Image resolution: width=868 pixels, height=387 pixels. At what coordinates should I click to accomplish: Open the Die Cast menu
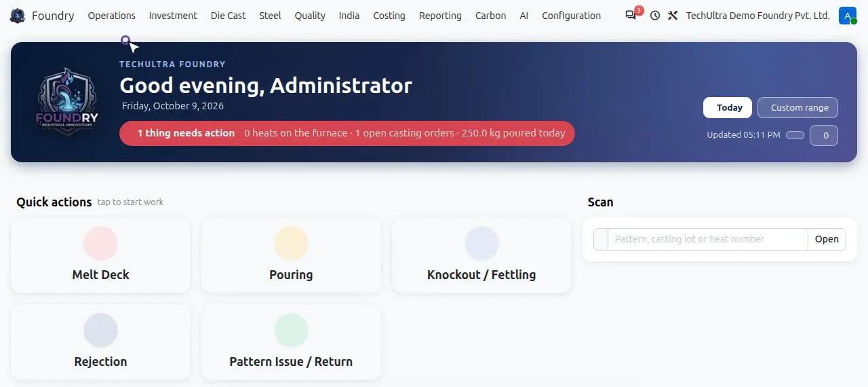pos(229,15)
